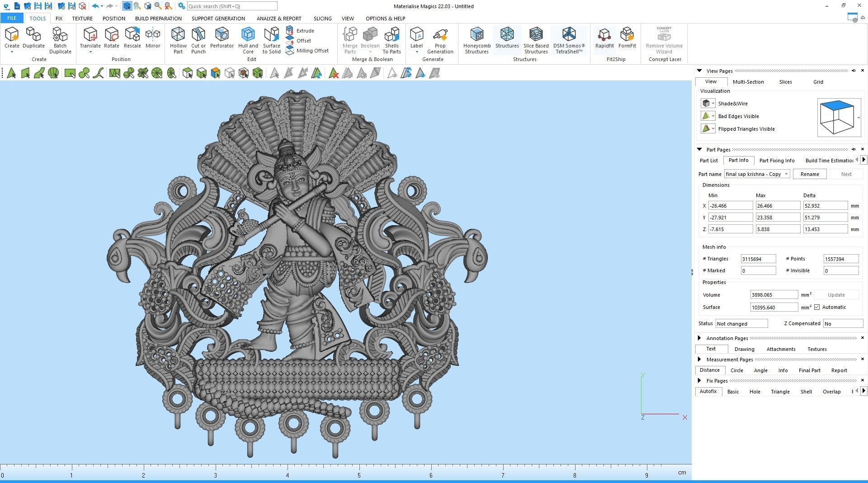The image size is (868, 483).
Task: Switch to the SLICING tab
Action: (322, 19)
